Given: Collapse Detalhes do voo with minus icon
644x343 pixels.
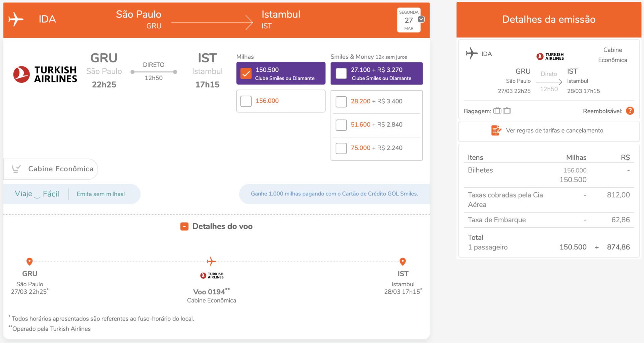Looking at the screenshot, I should coord(184,227).
